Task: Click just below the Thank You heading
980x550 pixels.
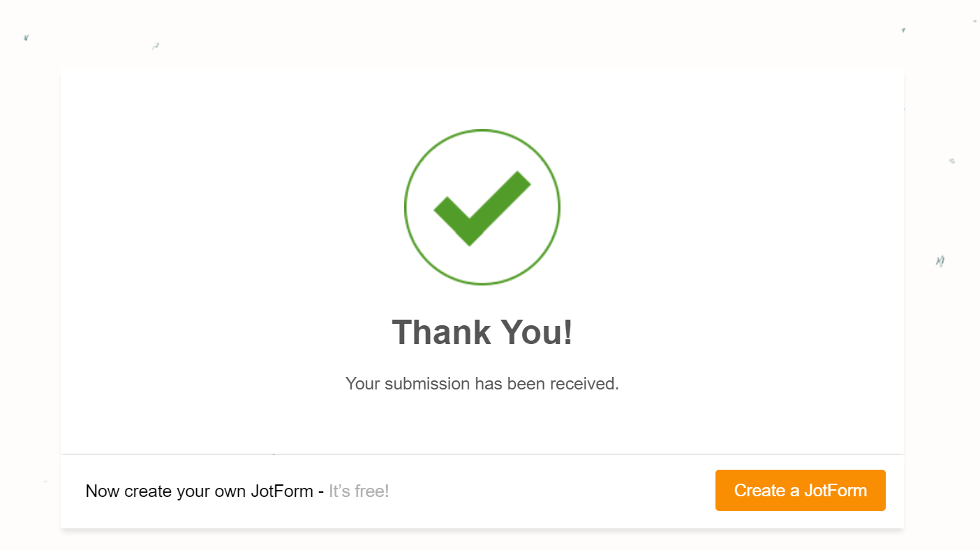Action: (x=482, y=356)
